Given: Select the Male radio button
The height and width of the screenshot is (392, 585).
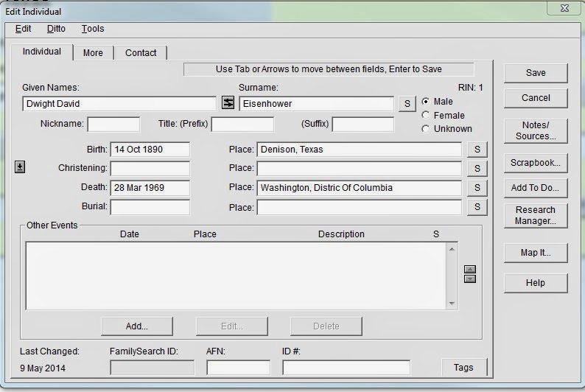Looking at the screenshot, I should (x=425, y=102).
